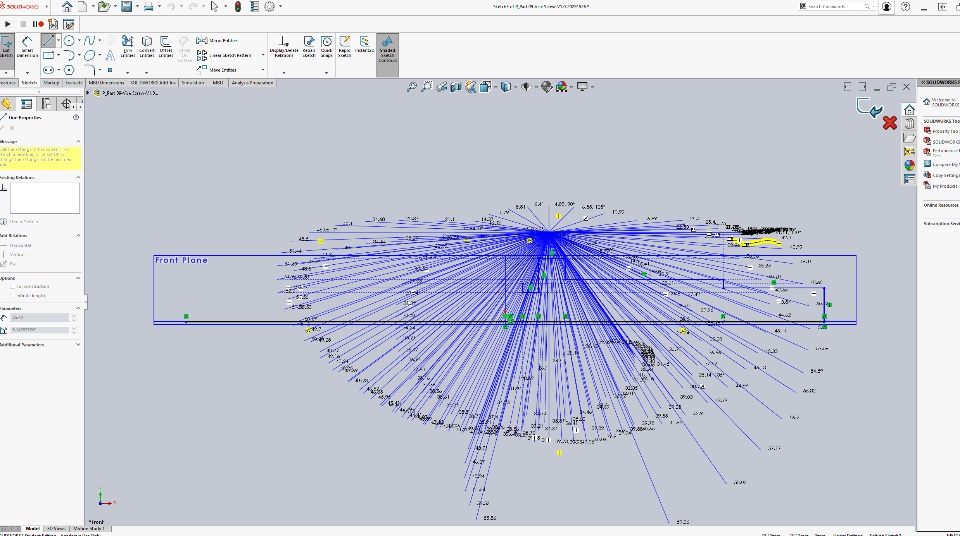
Task: Click the Open folder icon
Action: tap(104, 7)
